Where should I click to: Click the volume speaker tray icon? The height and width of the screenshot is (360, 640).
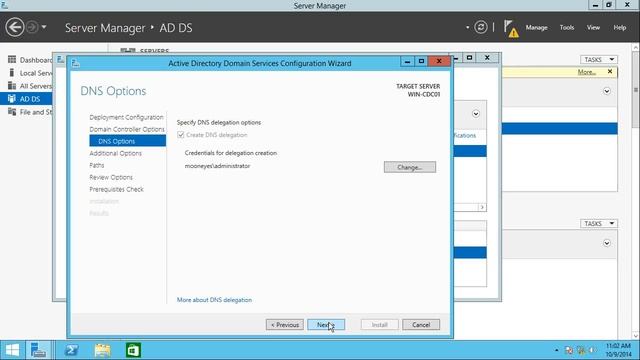pyautogui.click(x=593, y=350)
